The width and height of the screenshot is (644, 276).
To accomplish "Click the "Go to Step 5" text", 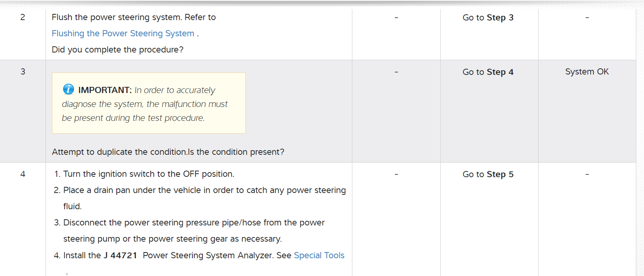I will click(x=488, y=174).
